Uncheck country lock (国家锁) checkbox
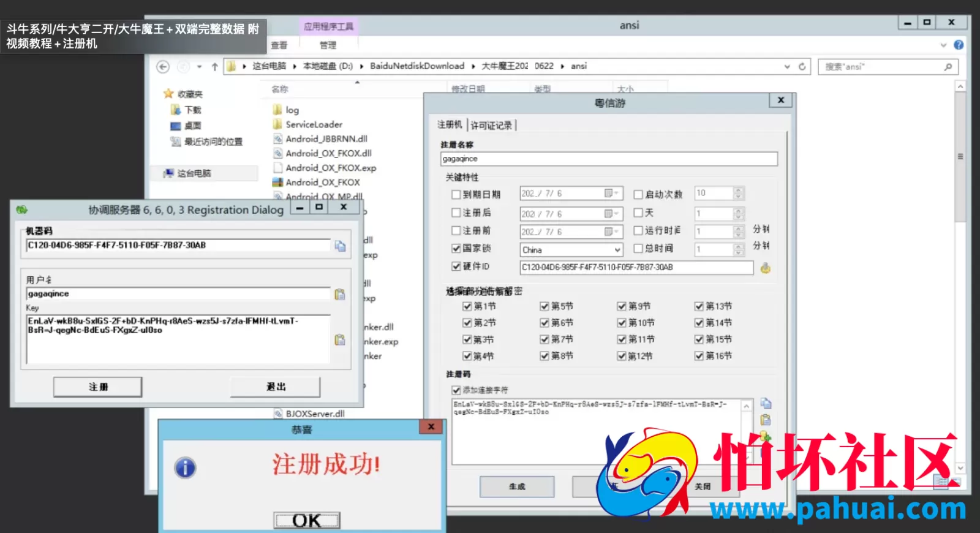The image size is (980, 533). point(456,249)
